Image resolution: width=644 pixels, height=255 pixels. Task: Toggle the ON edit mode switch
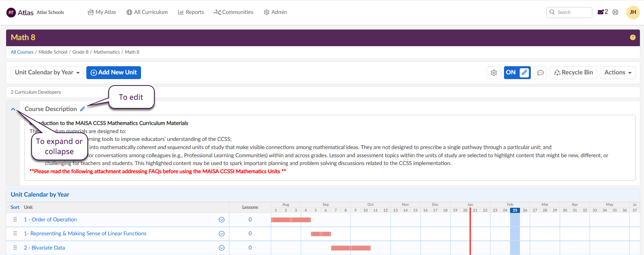517,73
